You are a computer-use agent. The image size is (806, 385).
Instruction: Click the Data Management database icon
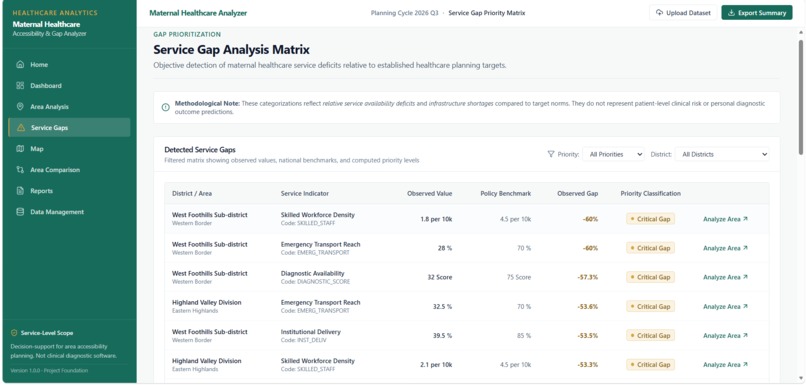(x=20, y=212)
